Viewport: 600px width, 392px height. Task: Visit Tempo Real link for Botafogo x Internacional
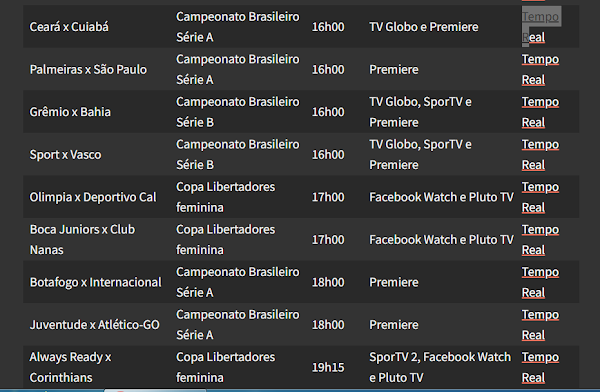tap(540, 282)
